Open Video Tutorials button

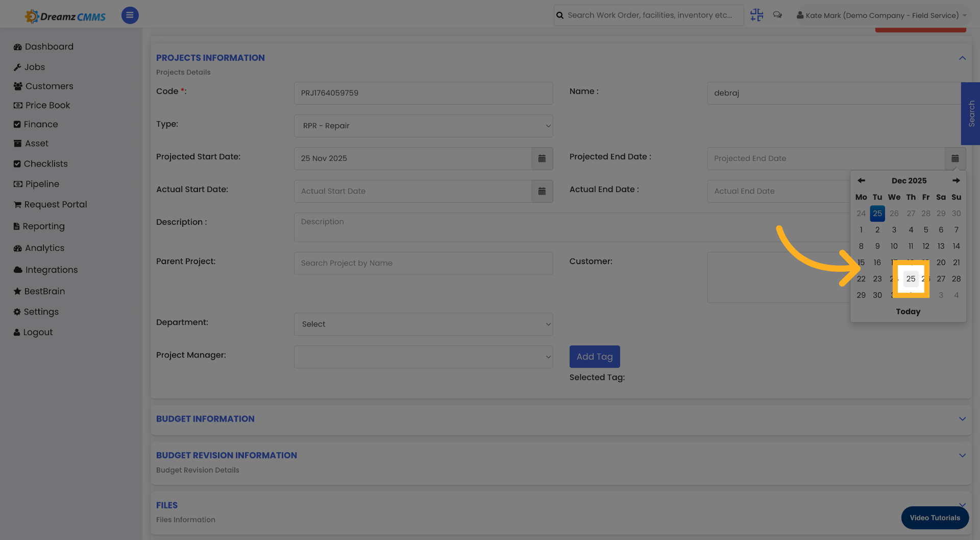(935, 518)
